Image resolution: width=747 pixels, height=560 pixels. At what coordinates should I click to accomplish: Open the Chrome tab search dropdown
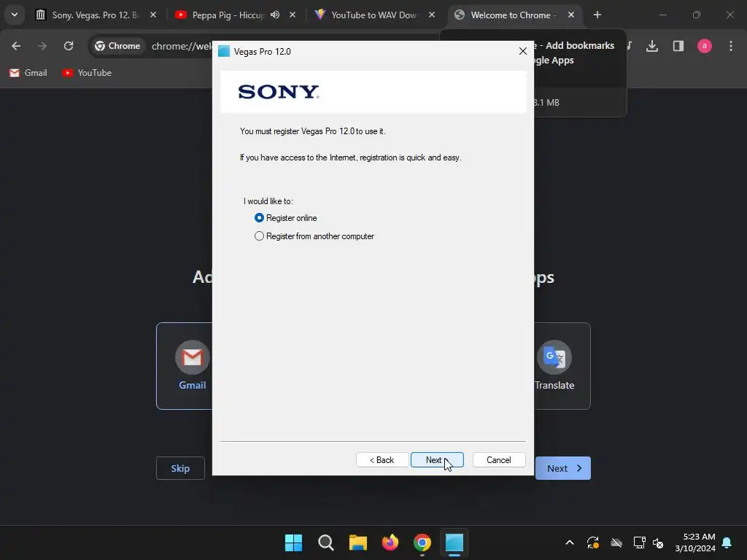coord(15,15)
